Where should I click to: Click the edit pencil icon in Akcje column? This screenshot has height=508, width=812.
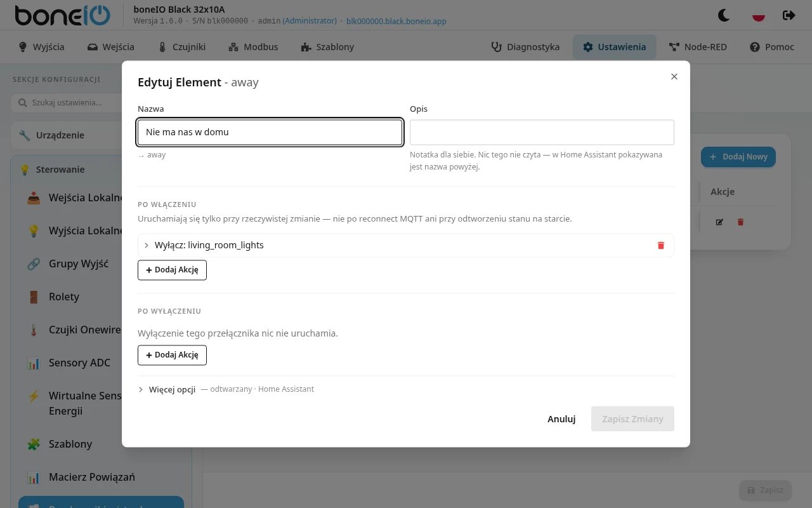pos(719,222)
